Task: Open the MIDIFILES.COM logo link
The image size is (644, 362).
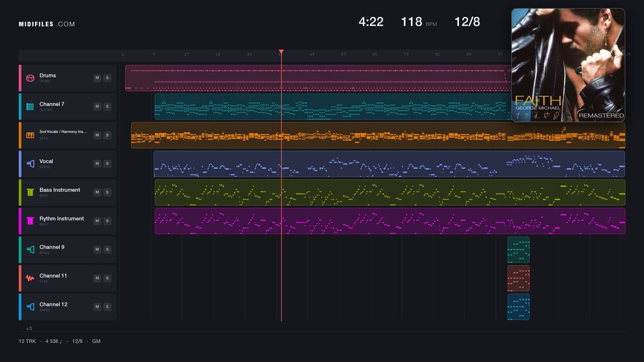Action: tap(47, 24)
